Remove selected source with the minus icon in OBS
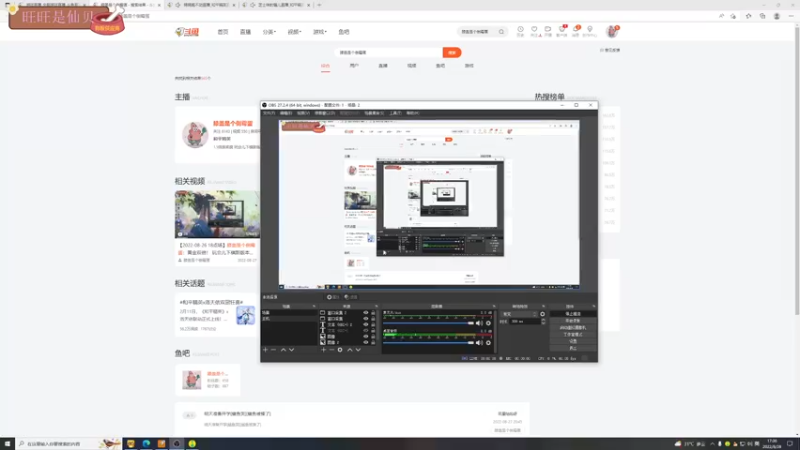800x450 pixels. [x=332, y=350]
